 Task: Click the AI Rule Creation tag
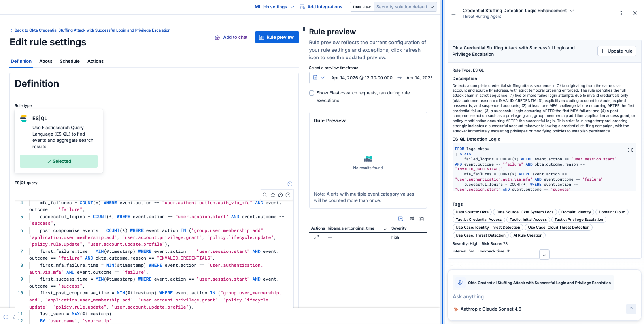tap(528, 235)
